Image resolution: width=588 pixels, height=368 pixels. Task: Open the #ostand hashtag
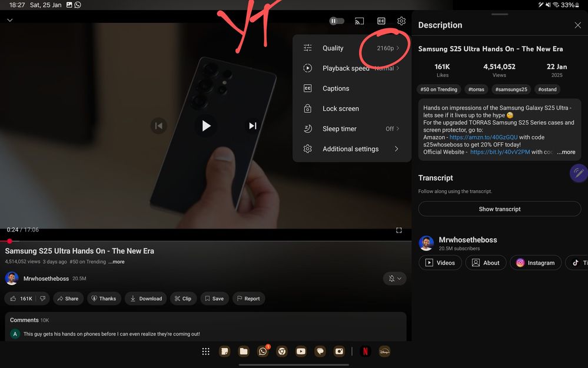(547, 89)
